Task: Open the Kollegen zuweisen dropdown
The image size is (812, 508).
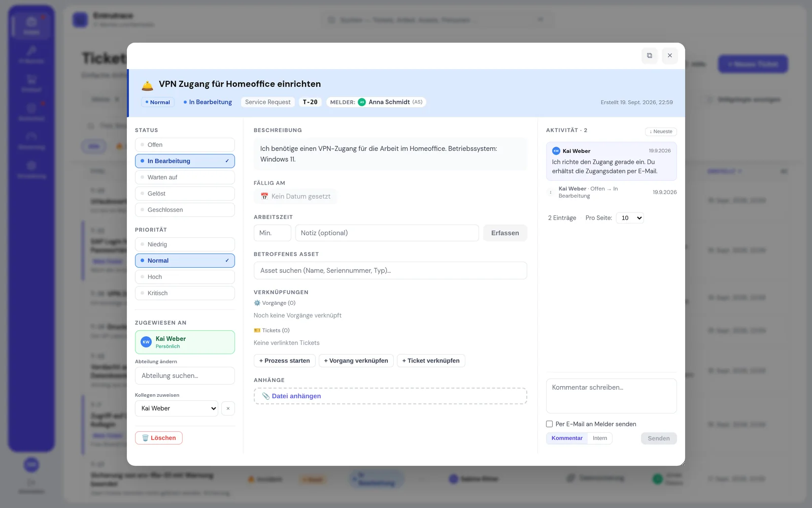Action: tap(177, 408)
